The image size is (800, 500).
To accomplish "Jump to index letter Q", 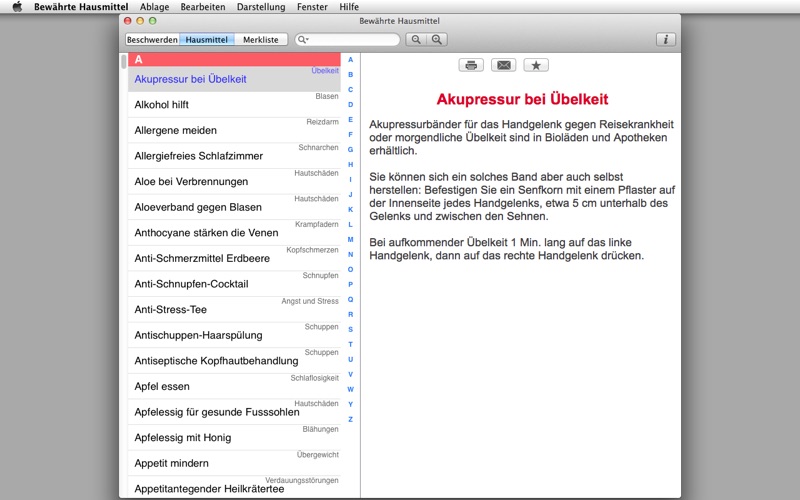I will (351, 299).
